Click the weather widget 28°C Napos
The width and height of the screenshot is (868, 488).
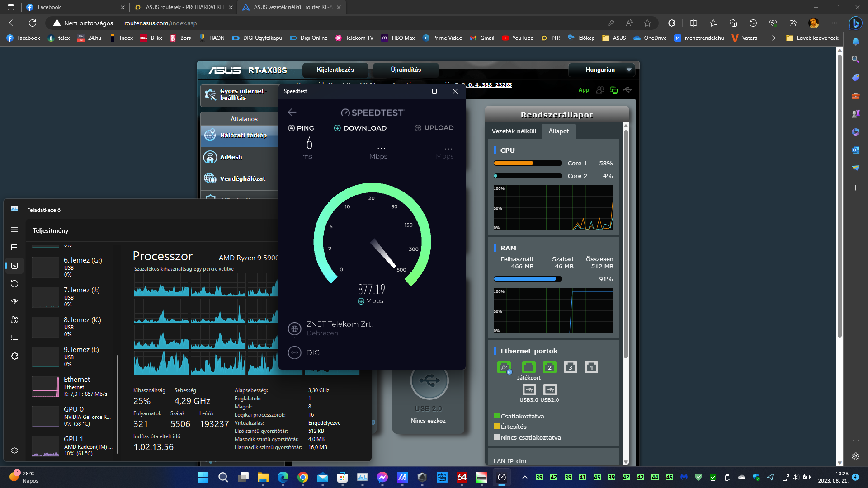coord(24,477)
